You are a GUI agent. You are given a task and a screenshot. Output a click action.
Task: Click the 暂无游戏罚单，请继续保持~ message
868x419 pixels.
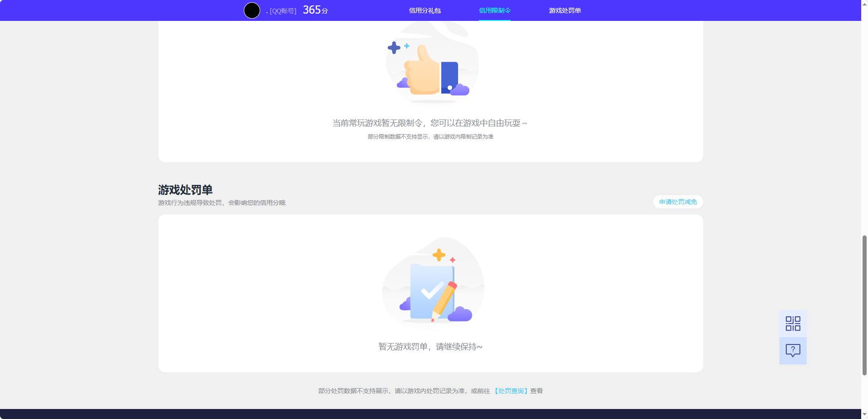coord(430,347)
